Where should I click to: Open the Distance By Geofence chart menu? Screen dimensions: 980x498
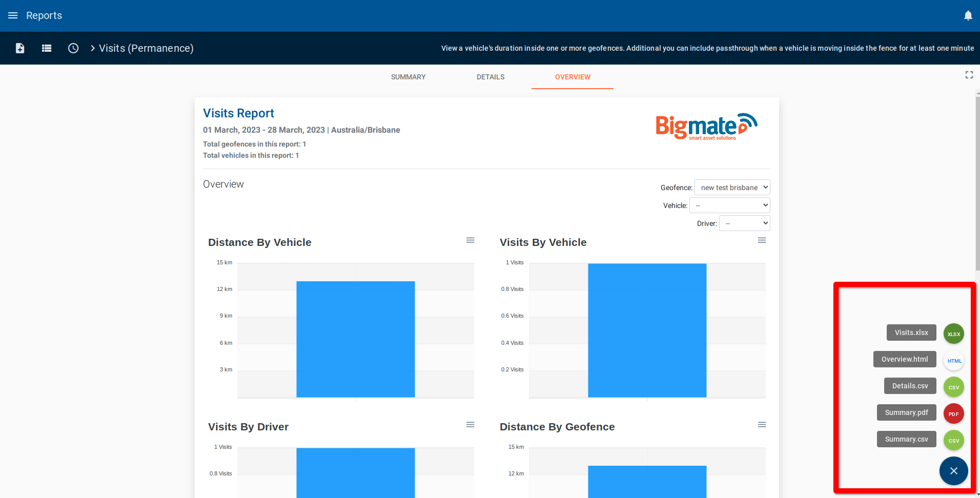pyautogui.click(x=762, y=425)
